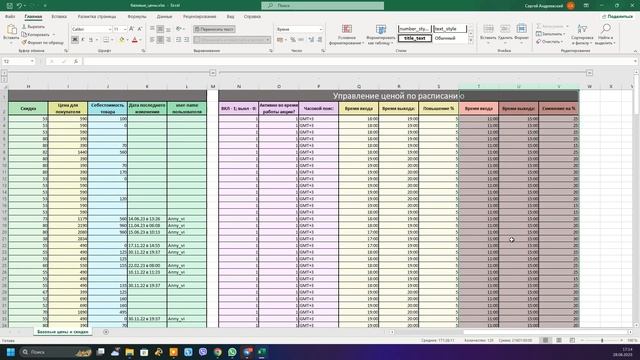Open the borders dropdown arrow

click(112, 40)
